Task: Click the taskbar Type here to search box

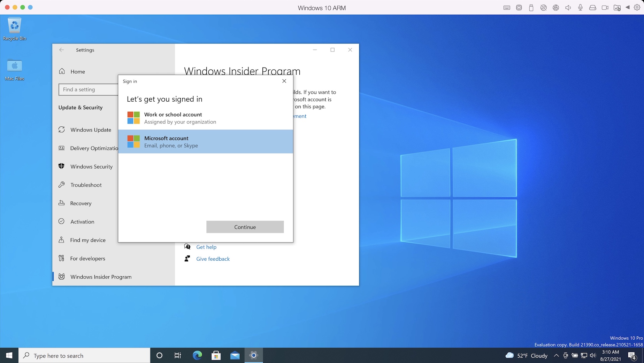Action: [84, 355]
